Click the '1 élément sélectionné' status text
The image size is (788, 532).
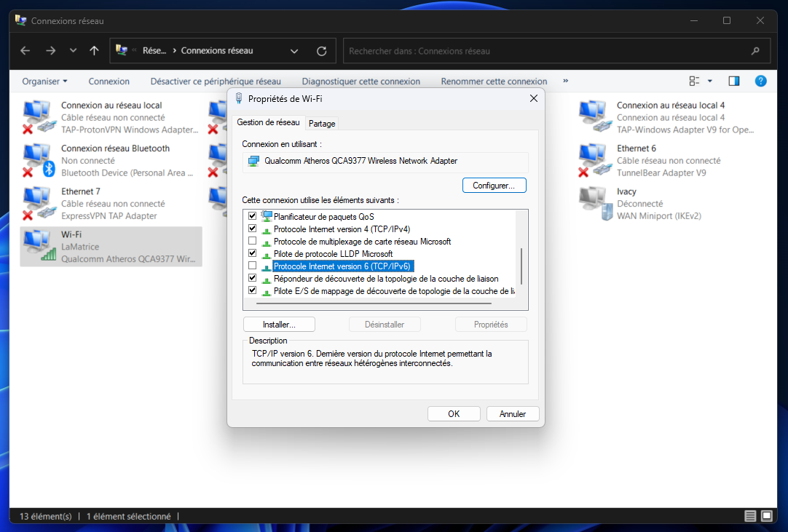point(129,517)
